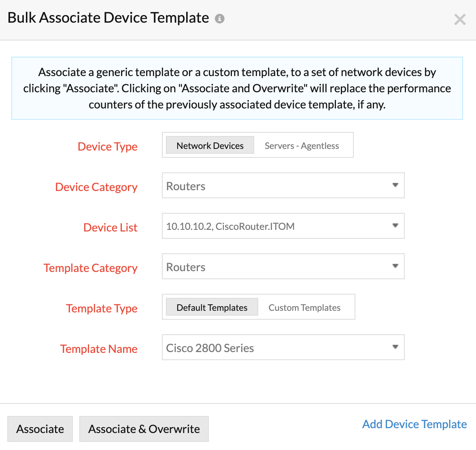Click the blue instructions notice area
The image size is (476, 450).
(237, 88)
